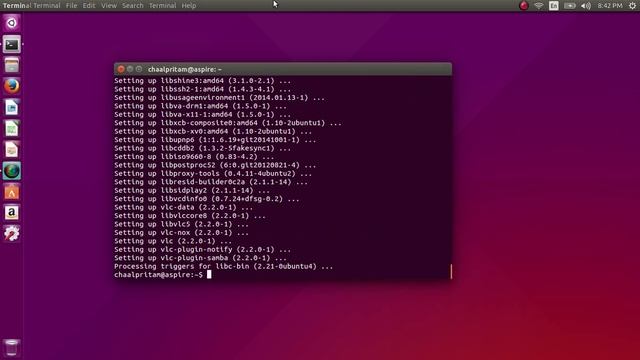640x360 pixels.
Task: Click the 'Setting up libsidplay2' line
Action: click(x=192, y=191)
